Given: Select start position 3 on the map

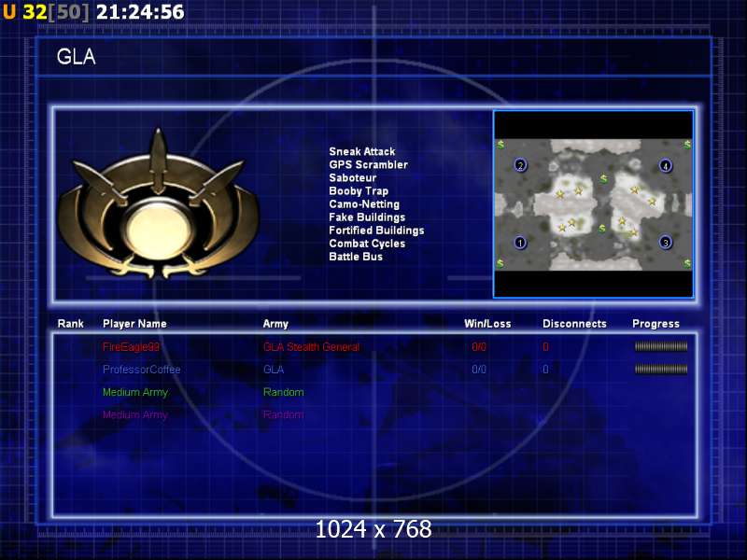Looking at the screenshot, I should (x=666, y=243).
